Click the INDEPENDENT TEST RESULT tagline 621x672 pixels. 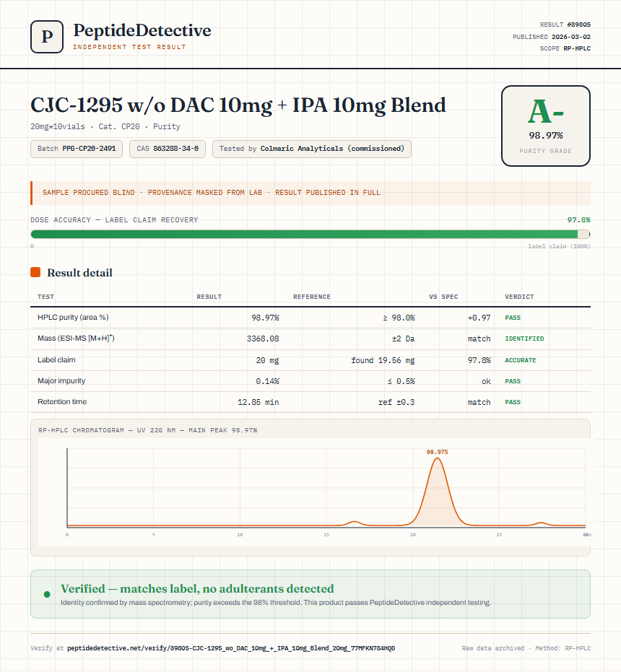[x=129, y=47]
